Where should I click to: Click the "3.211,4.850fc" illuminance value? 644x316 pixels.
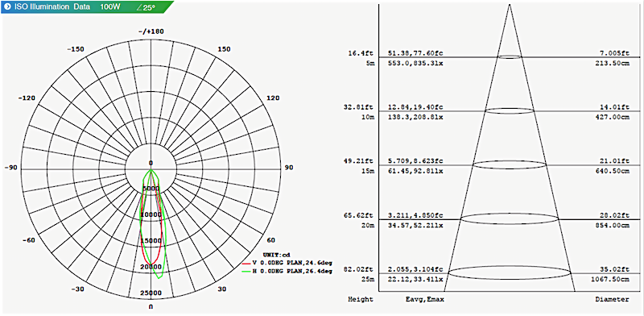[x=415, y=215]
